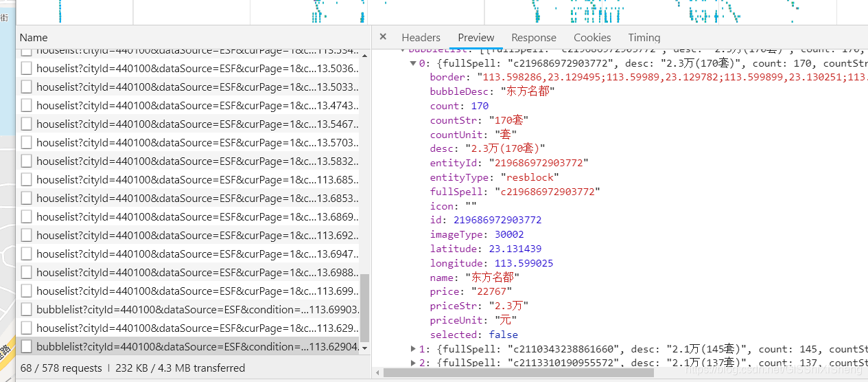Click the priceUnit value "元"
Viewport: 868px width, 382px height.
[506, 320]
